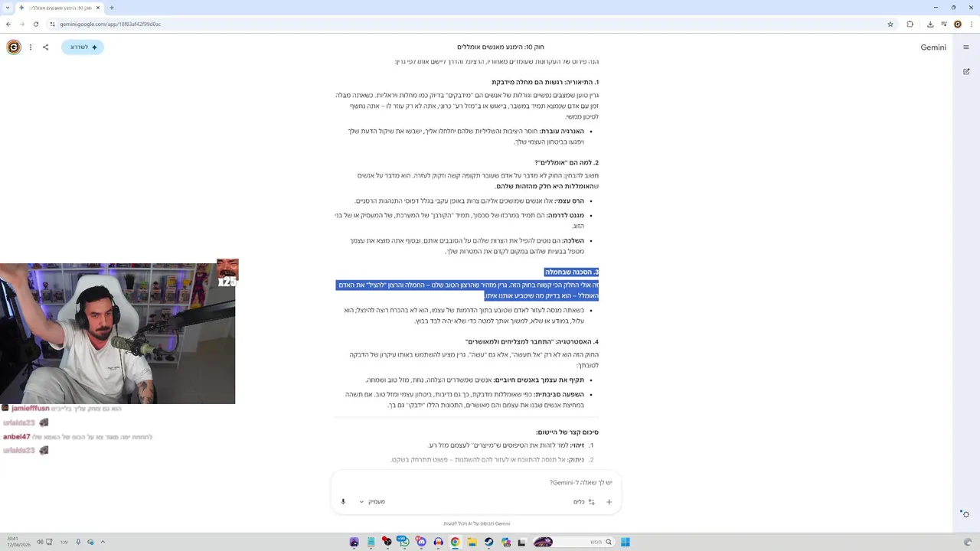The width and height of the screenshot is (980, 551).
Task: Click the heading 1. התיאוריה: רגשות הם מחלה מידבקת
Action: point(545,82)
